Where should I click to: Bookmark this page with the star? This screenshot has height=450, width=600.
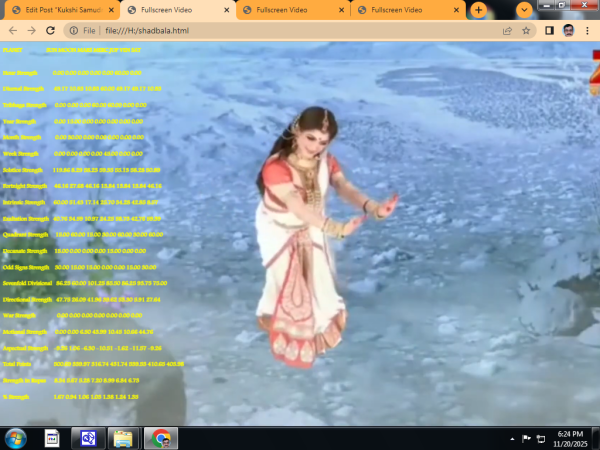[x=526, y=31]
